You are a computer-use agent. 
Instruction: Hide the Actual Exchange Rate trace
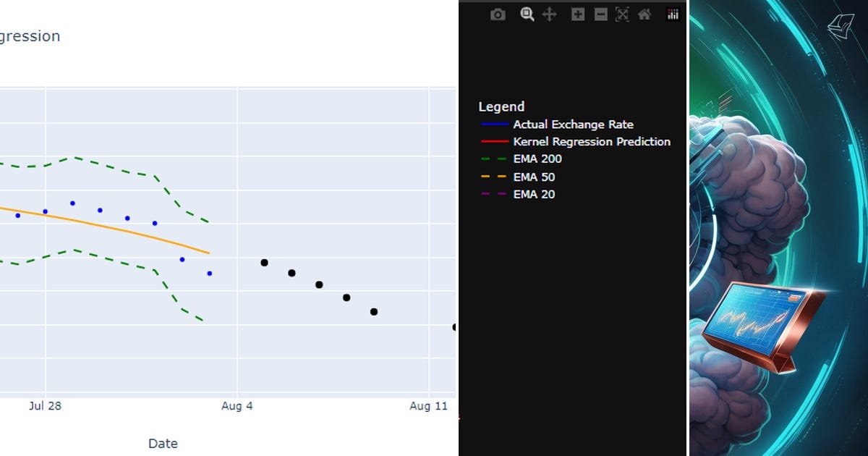point(574,124)
